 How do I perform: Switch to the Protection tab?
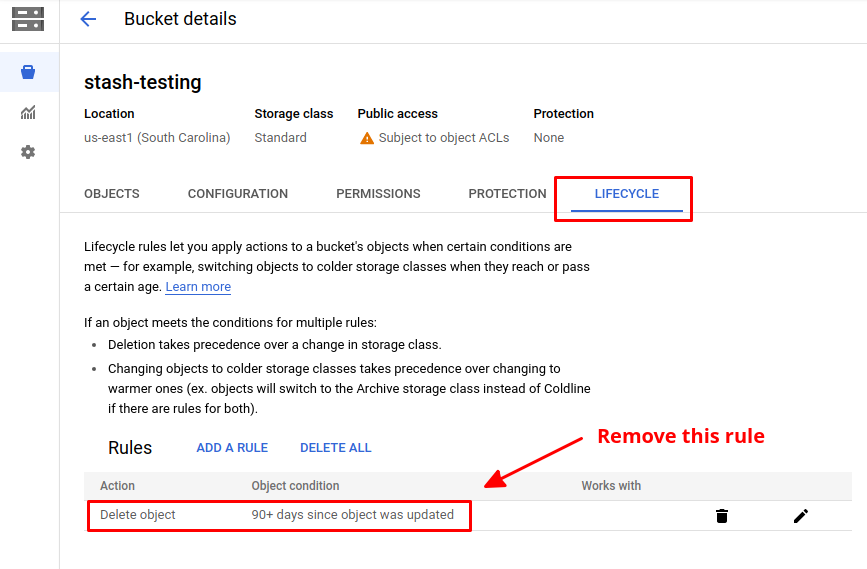(507, 194)
